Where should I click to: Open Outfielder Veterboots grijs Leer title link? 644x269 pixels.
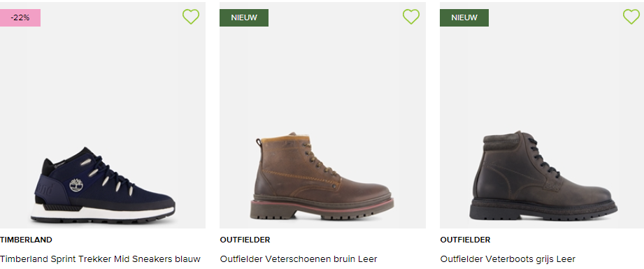[508, 259]
